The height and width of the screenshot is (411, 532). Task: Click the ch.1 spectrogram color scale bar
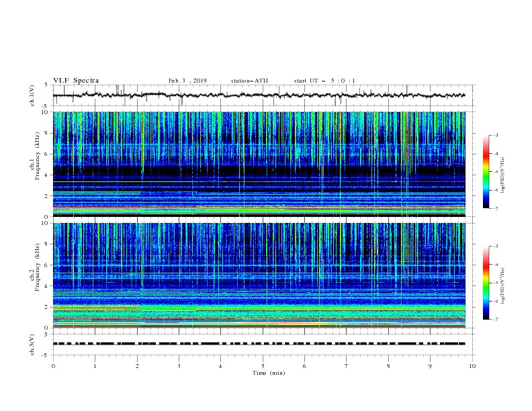(x=486, y=172)
